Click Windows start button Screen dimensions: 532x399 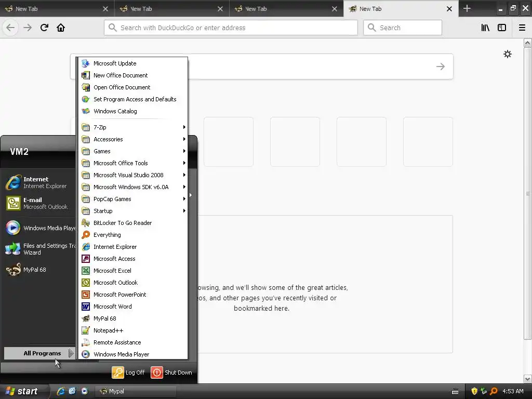tap(23, 391)
